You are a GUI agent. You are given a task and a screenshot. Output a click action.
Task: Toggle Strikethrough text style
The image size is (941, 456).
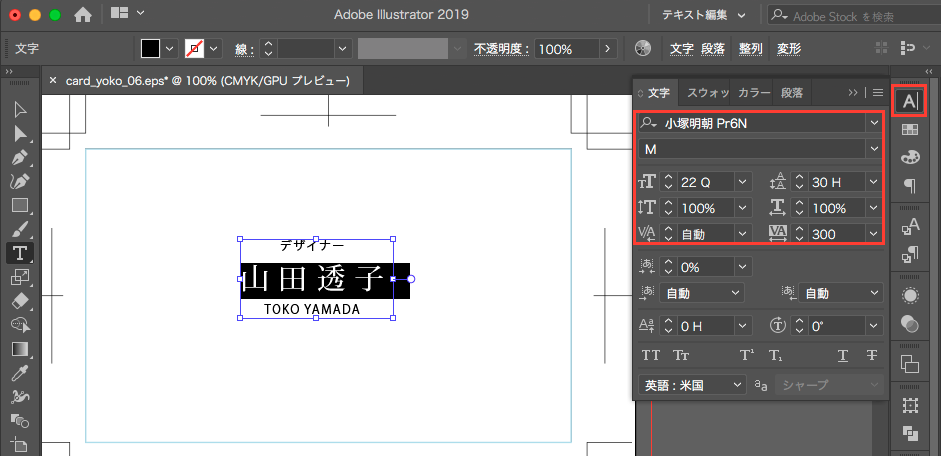(871, 355)
